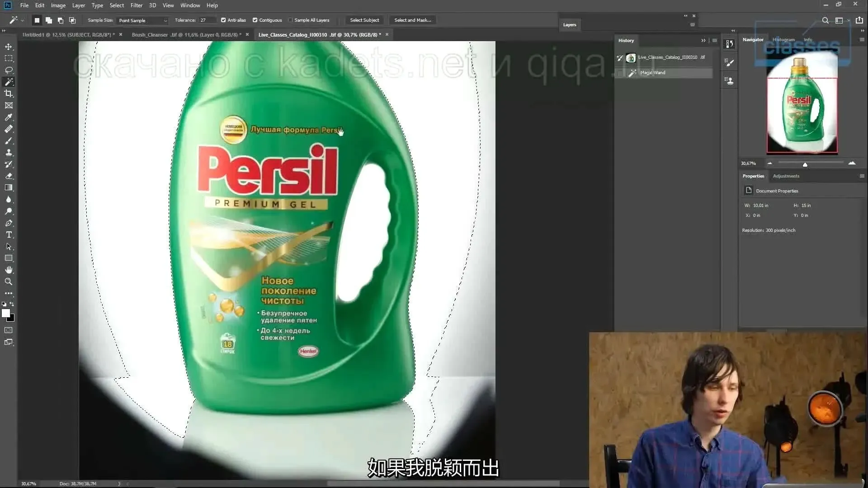This screenshot has width=868, height=488.
Task: Select the Eraser tool
Action: (9, 176)
